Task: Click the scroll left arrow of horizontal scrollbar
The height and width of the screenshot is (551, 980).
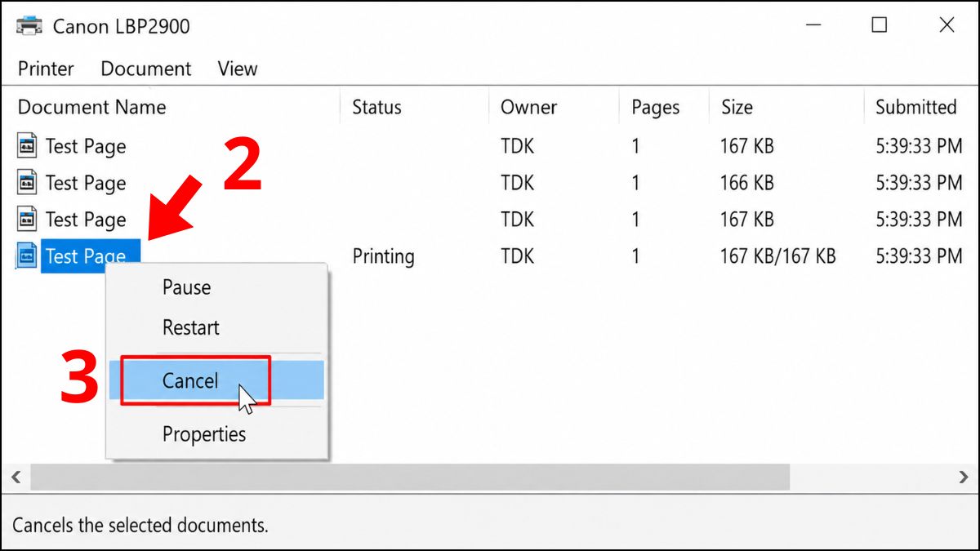Action: (x=15, y=477)
